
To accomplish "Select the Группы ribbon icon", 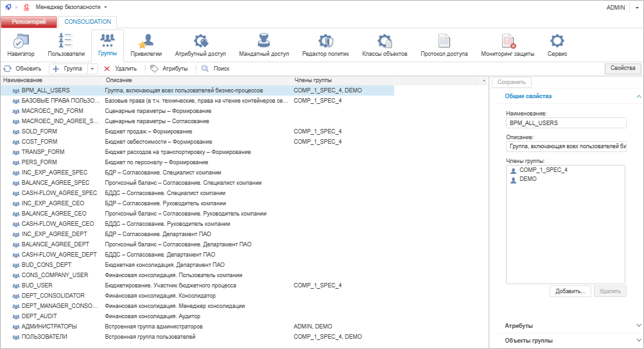I will (x=107, y=45).
